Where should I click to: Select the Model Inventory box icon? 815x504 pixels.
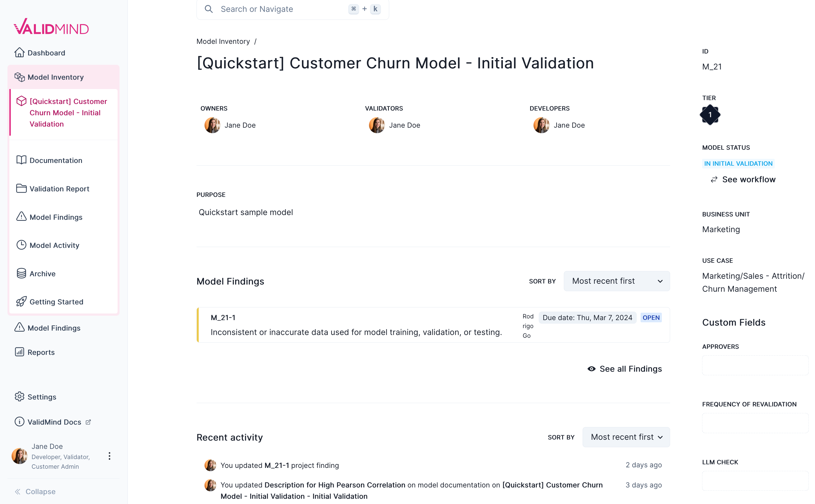pyautogui.click(x=20, y=77)
